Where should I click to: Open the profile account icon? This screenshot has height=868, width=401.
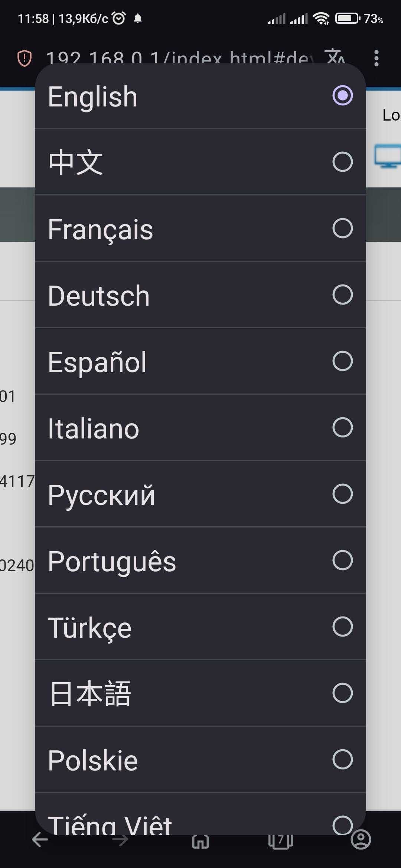click(x=361, y=840)
